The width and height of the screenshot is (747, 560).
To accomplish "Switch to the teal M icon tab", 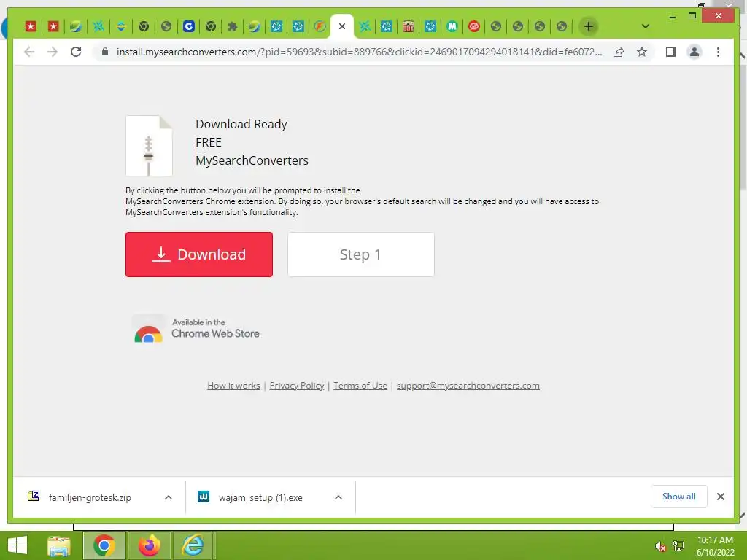I will (452, 26).
